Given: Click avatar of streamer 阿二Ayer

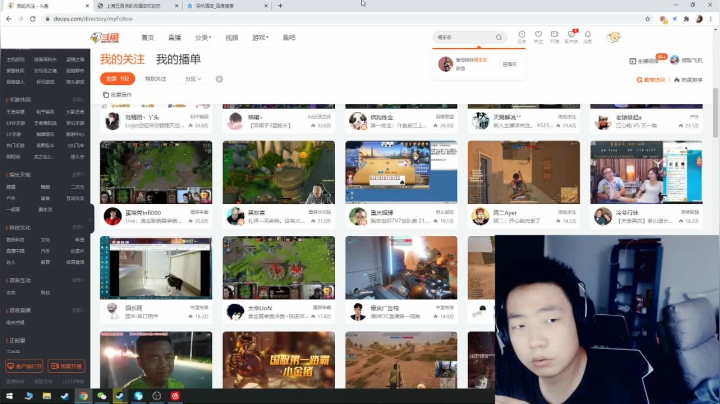Looking at the screenshot, I should click(480, 216).
